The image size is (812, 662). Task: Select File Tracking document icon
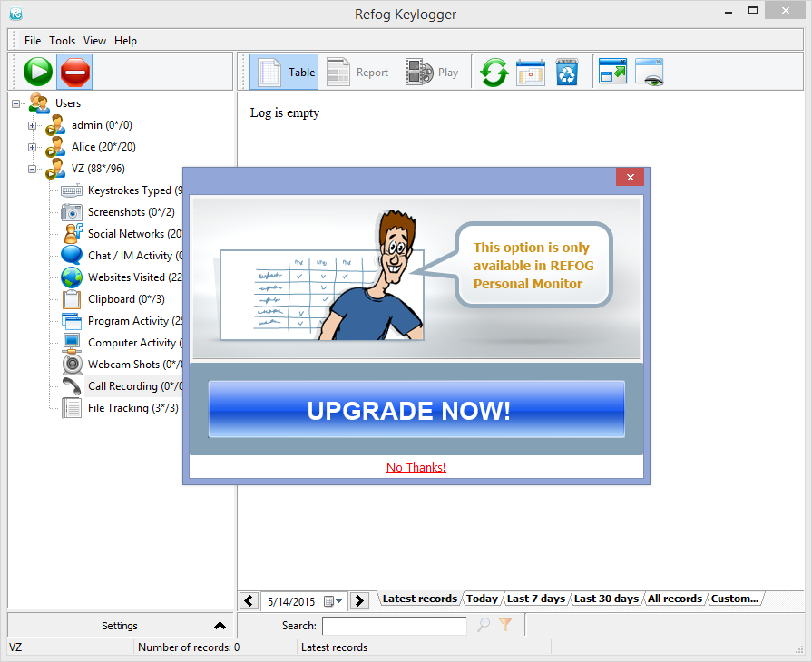point(72,408)
